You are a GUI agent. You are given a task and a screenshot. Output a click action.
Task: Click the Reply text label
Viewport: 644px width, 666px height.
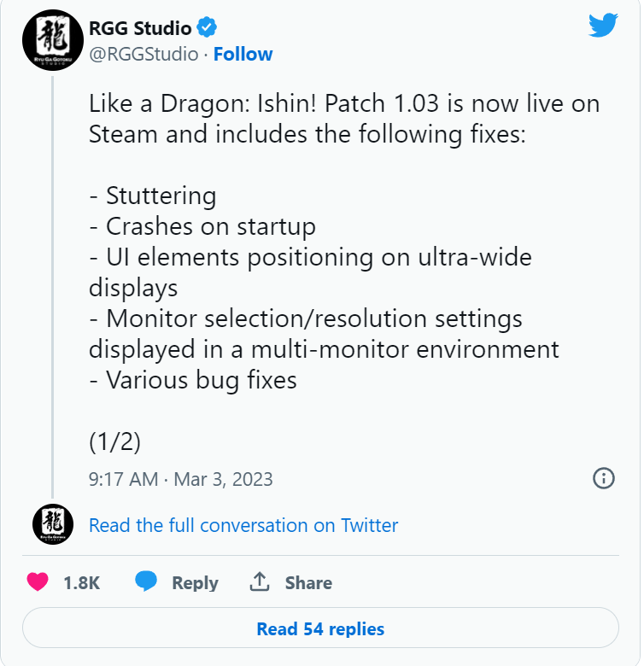(195, 583)
